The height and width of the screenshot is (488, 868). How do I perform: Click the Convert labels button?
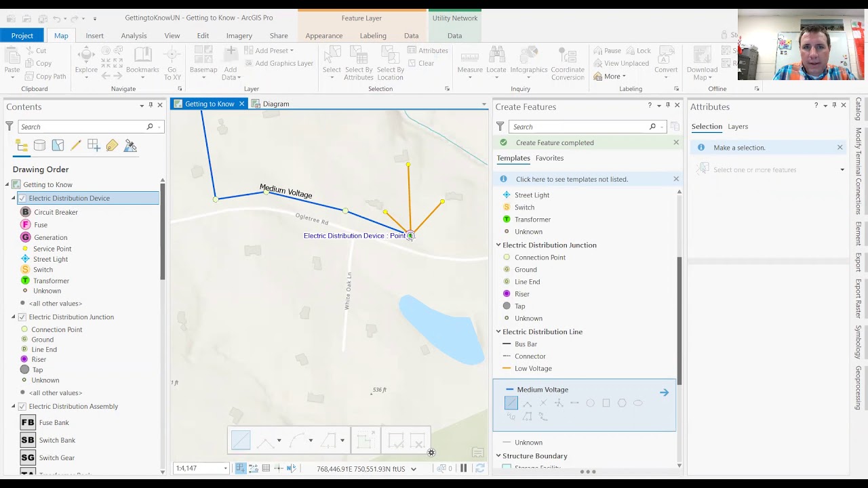tap(666, 62)
